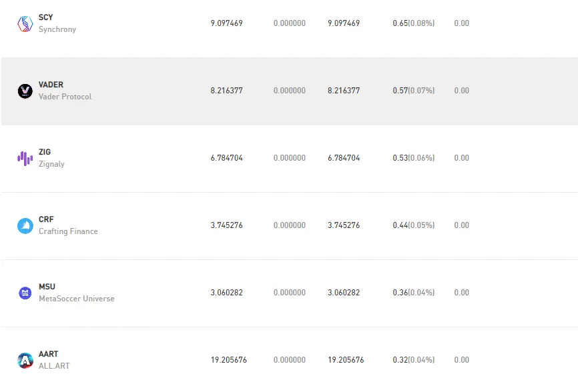
Task: Click the Vader Protocol coin icon
Action: (x=25, y=91)
